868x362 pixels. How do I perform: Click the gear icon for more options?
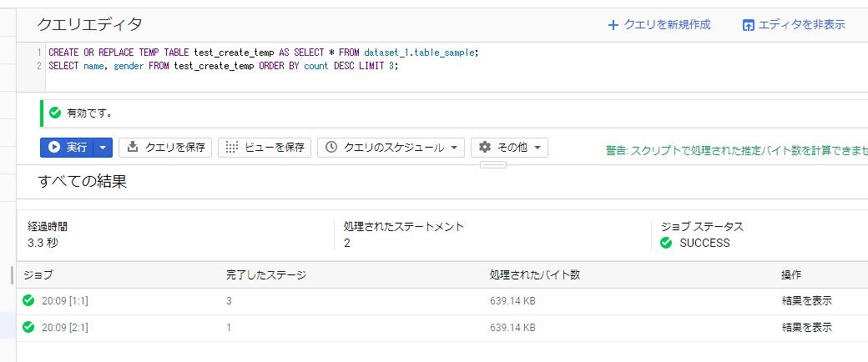pyautogui.click(x=485, y=148)
